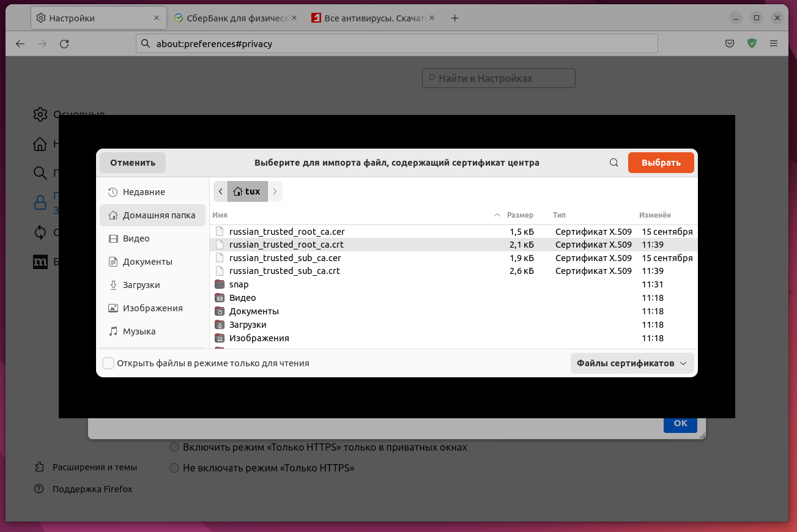Click the Firefox forward arrow icon

(x=42, y=44)
